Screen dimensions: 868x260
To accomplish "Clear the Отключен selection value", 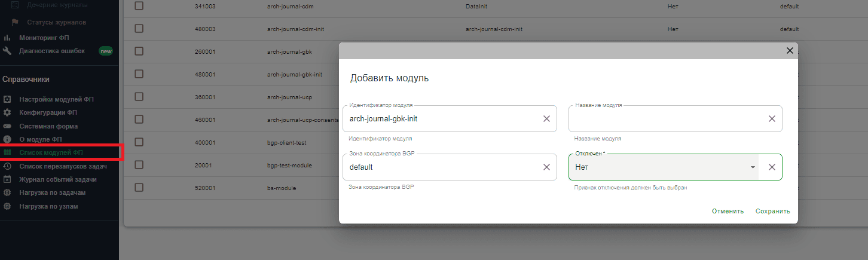I will pyautogui.click(x=772, y=167).
